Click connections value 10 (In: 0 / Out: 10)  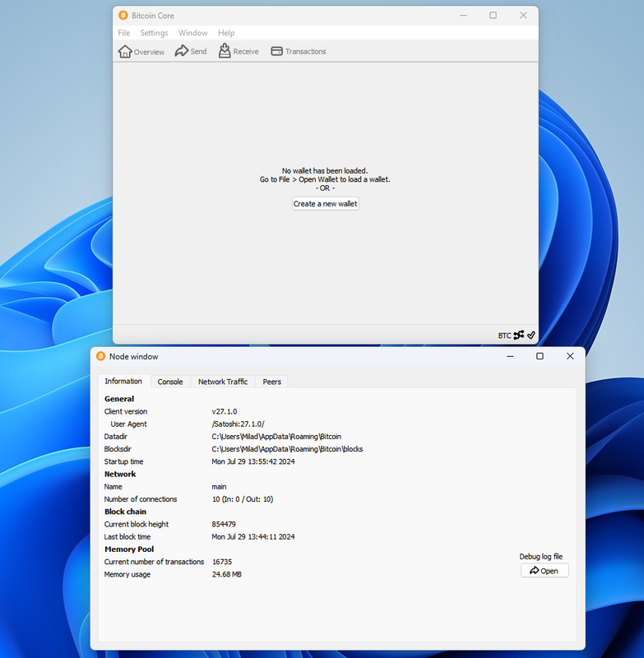243,499
